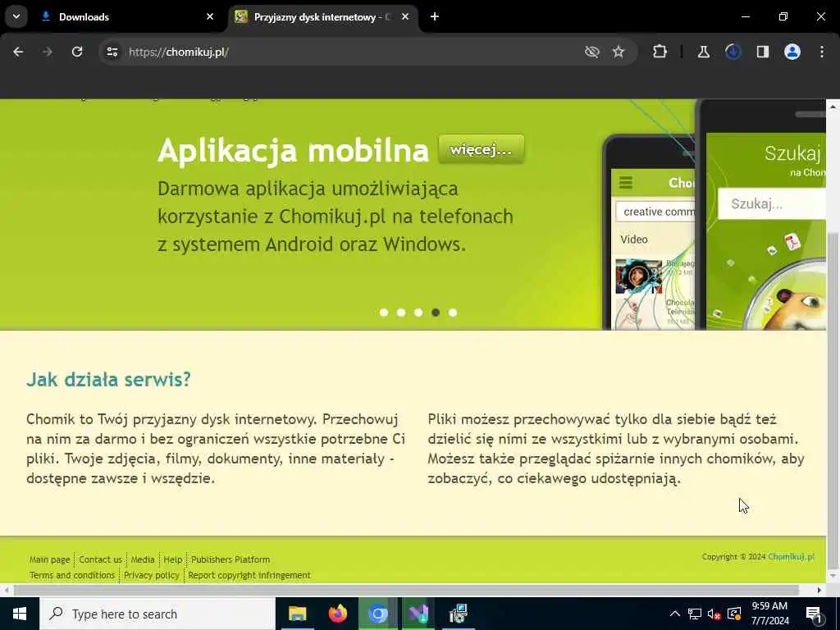Show hidden system tray icons
The image size is (840, 630).
tap(675, 614)
